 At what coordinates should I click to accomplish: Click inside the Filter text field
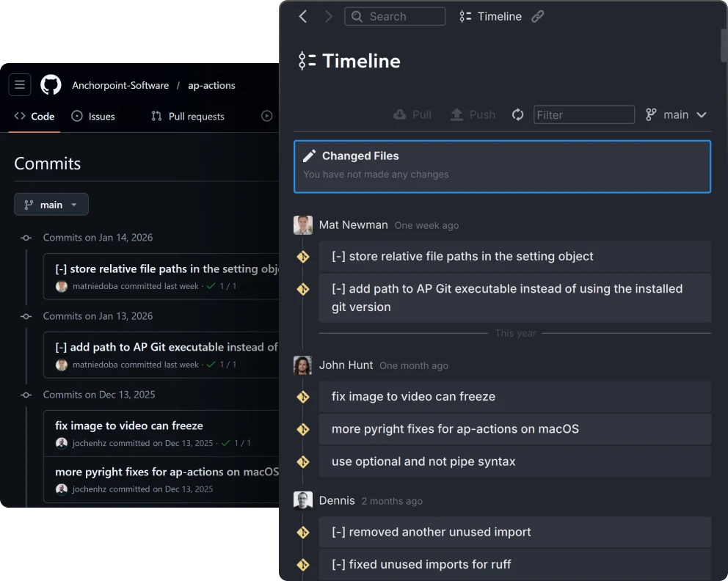coord(584,114)
